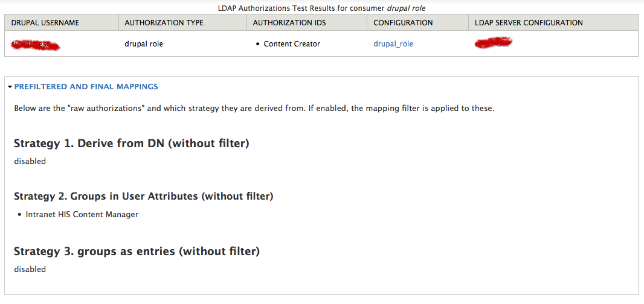This screenshot has width=644, height=304.
Task: Click the Prefiltered and Final Mappings title
Action: (x=86, y=87)
